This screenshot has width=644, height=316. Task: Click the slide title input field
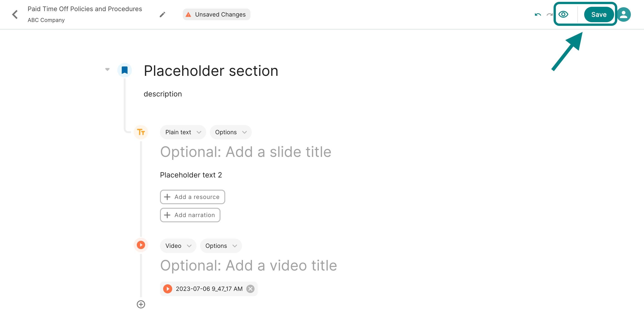246,152
